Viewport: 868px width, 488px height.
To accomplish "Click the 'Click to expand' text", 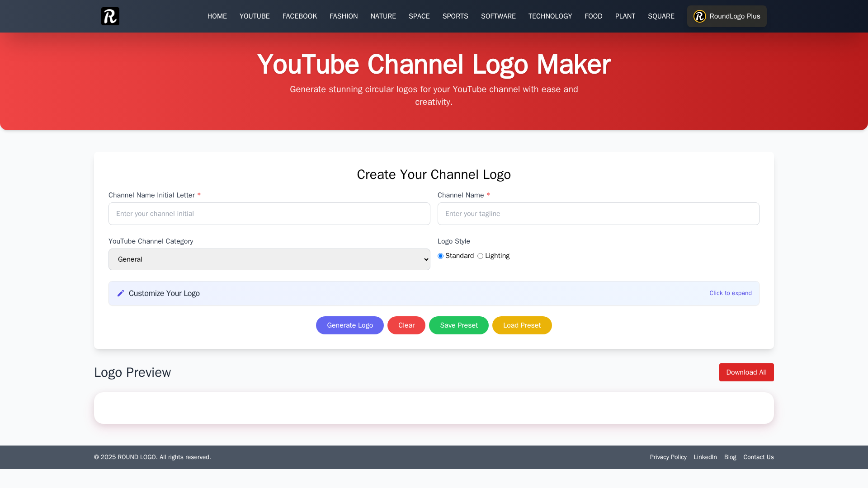I will click(730, 293).
